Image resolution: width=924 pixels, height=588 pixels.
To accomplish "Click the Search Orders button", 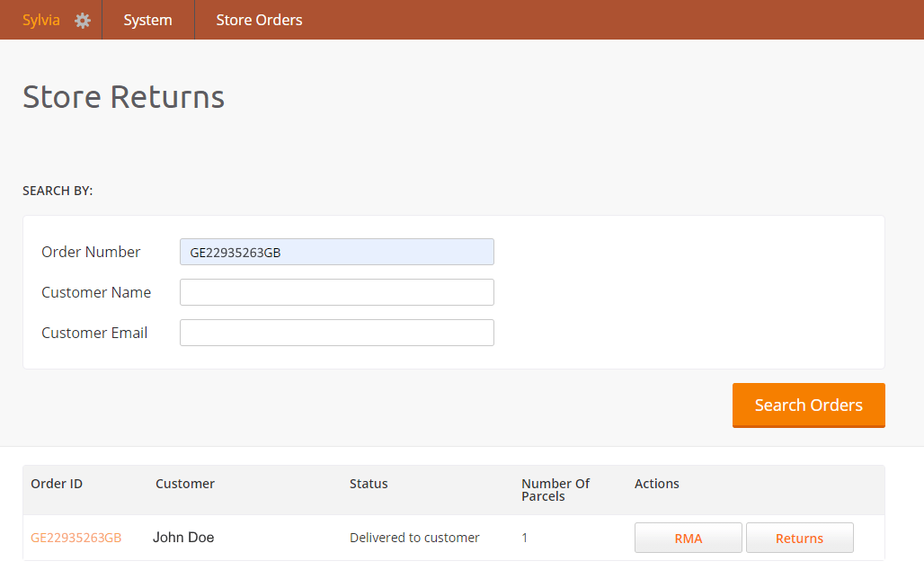I will pos(809,405).
